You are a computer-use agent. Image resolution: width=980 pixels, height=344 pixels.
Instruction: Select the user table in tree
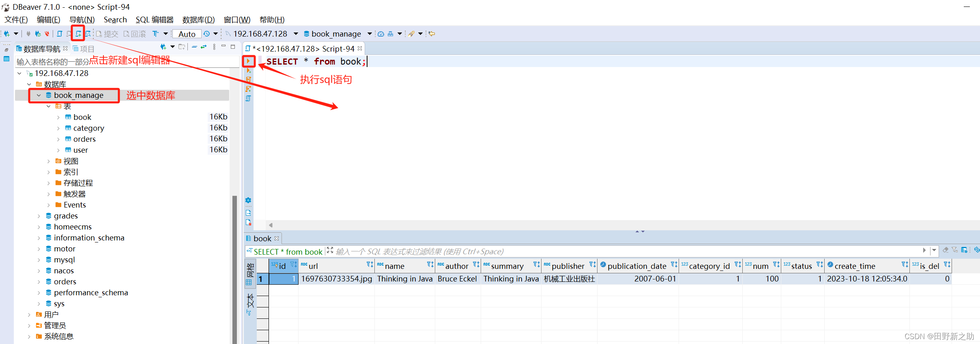80,150
